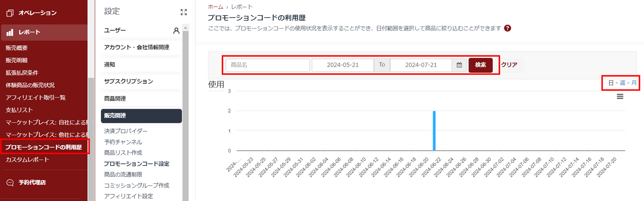Expand the 販売関連 settings section
The image size is (644, 201).
tap(141, 116)
